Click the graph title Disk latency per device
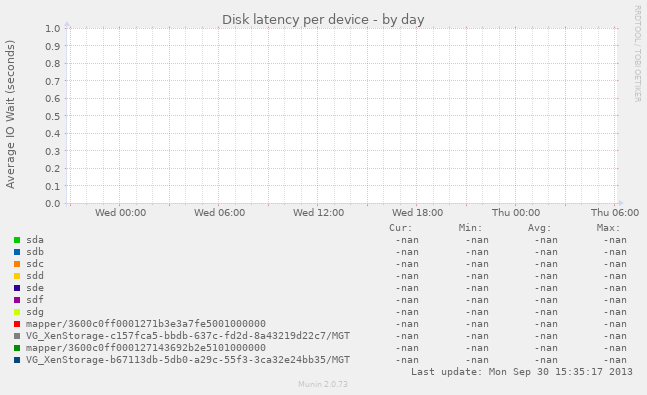647x395 pixels. tap(323, 19)
